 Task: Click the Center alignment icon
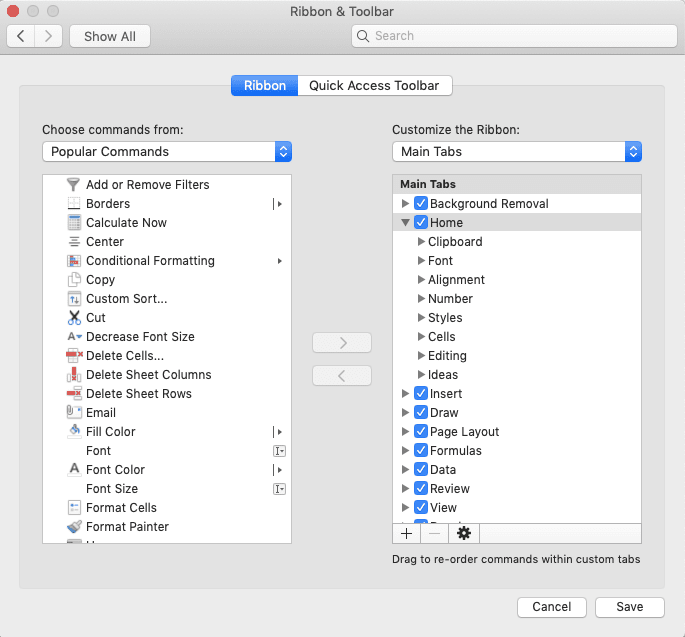(74, 242)
